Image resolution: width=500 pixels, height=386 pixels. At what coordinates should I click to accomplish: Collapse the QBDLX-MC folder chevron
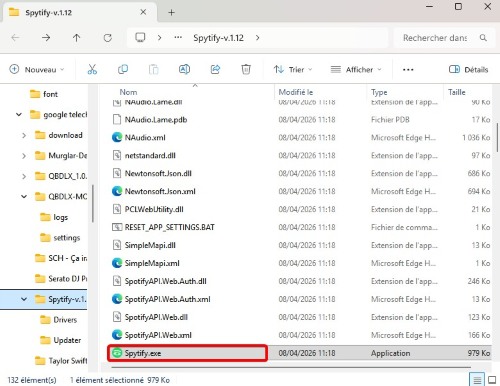point(24,197)
